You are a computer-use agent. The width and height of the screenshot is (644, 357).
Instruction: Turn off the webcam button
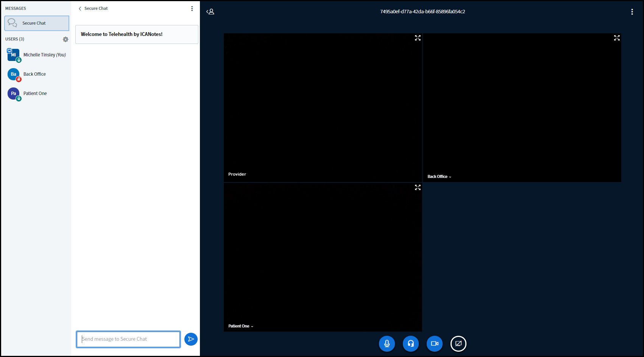(x=434, y=344)
